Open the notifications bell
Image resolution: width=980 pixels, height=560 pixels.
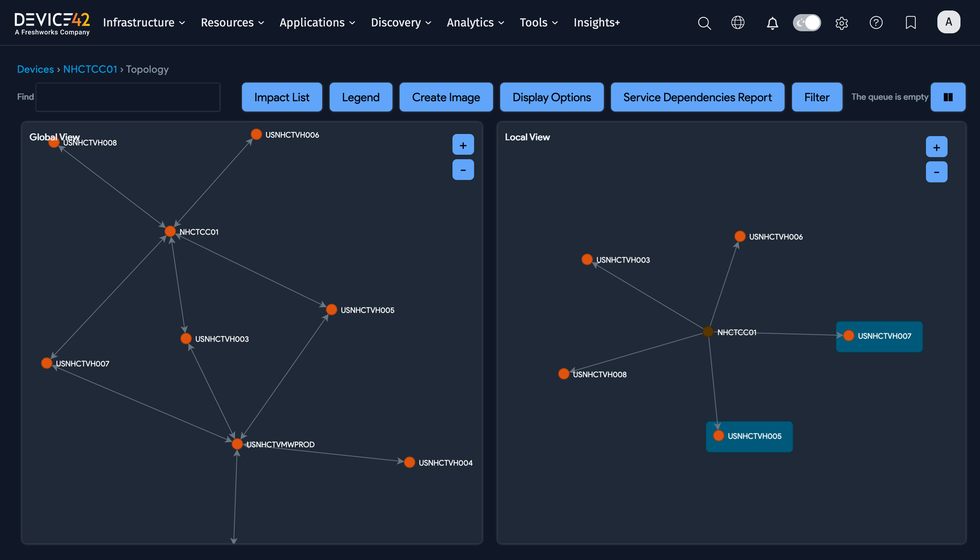(772, 23)
